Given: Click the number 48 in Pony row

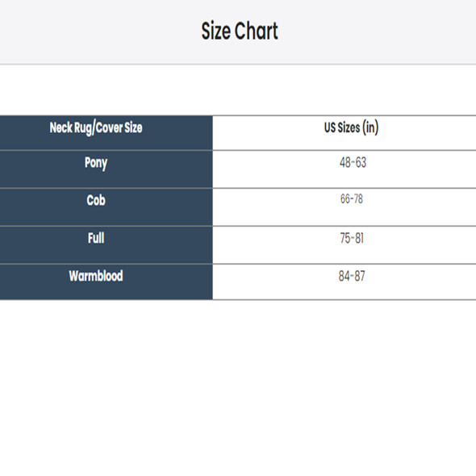Looking at the screenshot, I should [345, 162].
